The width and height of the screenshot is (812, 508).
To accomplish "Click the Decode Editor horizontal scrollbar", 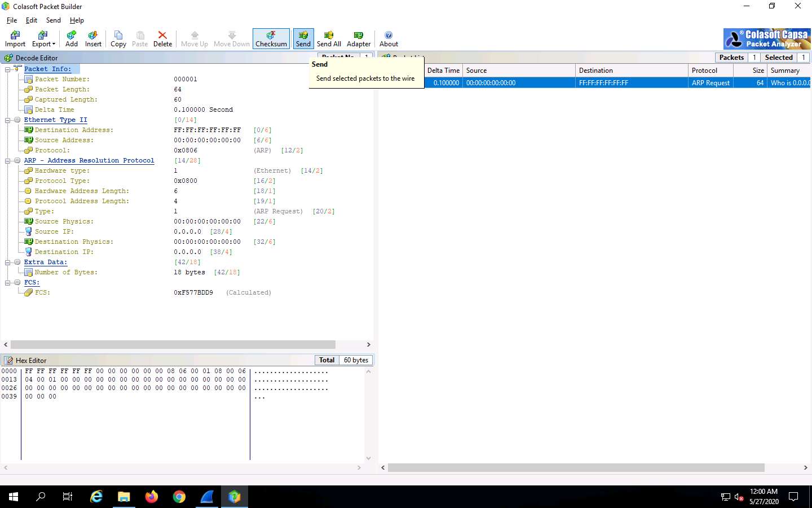I will point(173,345).
